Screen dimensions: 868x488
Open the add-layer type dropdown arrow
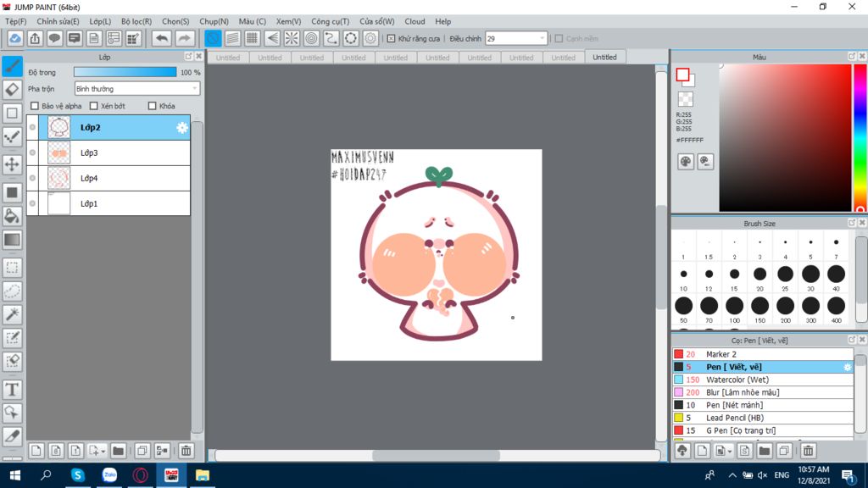[x=103, y=452]
